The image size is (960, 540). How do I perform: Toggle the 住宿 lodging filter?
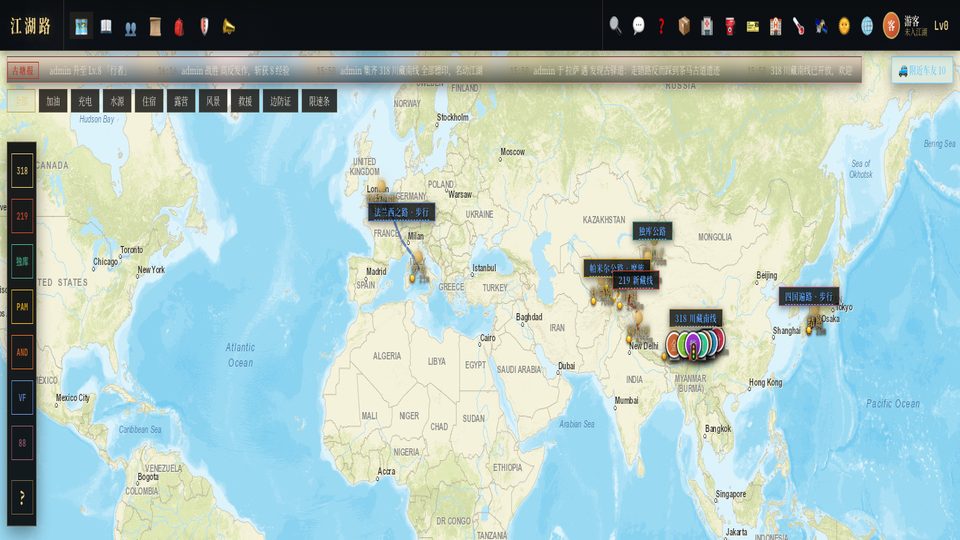click(149, 101)
